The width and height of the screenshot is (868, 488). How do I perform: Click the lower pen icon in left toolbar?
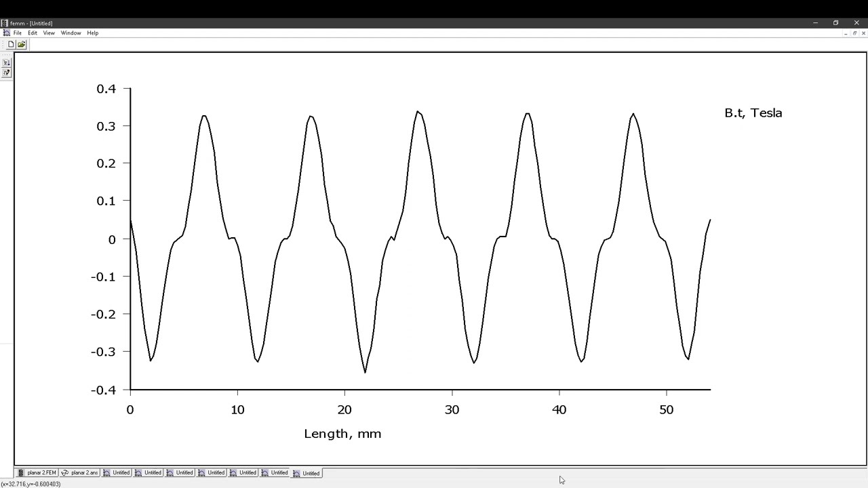[x=6, y=72]
